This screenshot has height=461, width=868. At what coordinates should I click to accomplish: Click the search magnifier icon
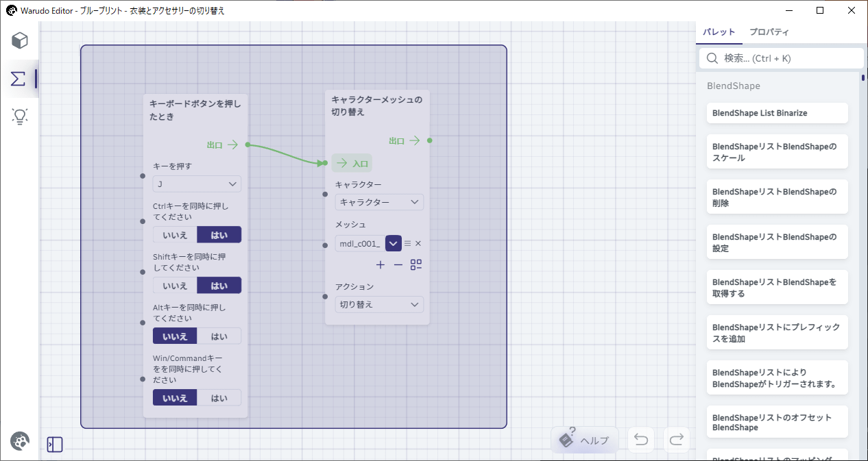[x=712, y=58]
